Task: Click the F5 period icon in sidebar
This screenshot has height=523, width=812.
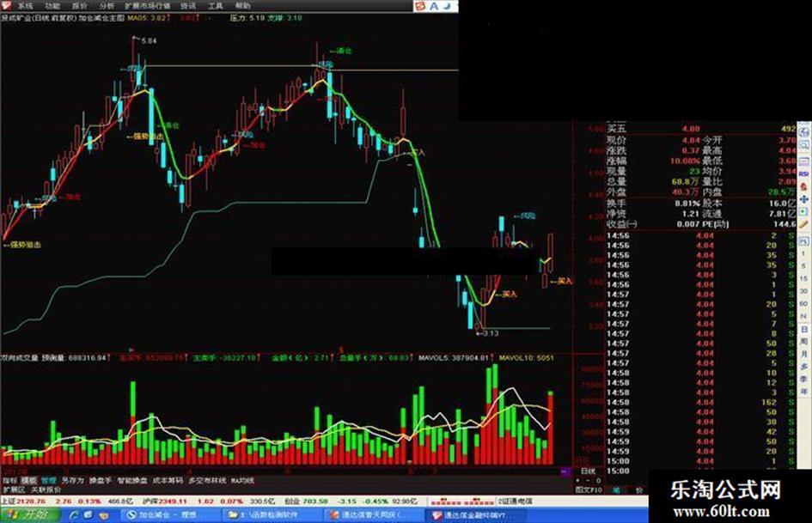Action: pos(804,240)
